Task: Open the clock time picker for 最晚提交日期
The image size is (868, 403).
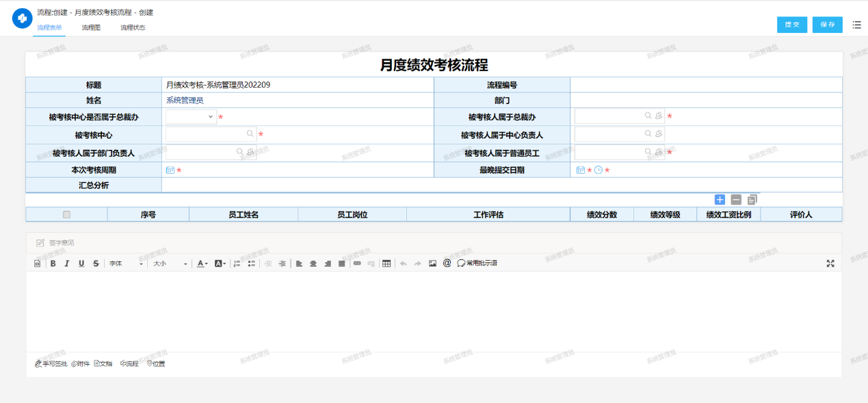Action: [598, 170]
